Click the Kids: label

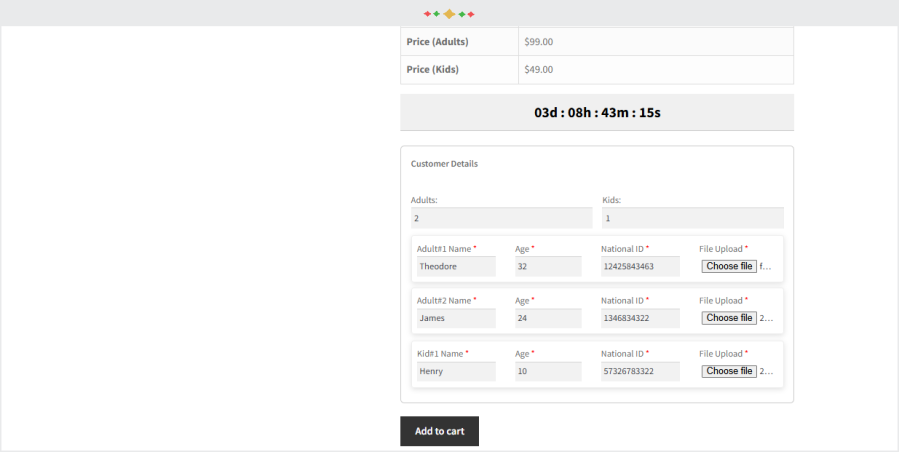[612, 200]
